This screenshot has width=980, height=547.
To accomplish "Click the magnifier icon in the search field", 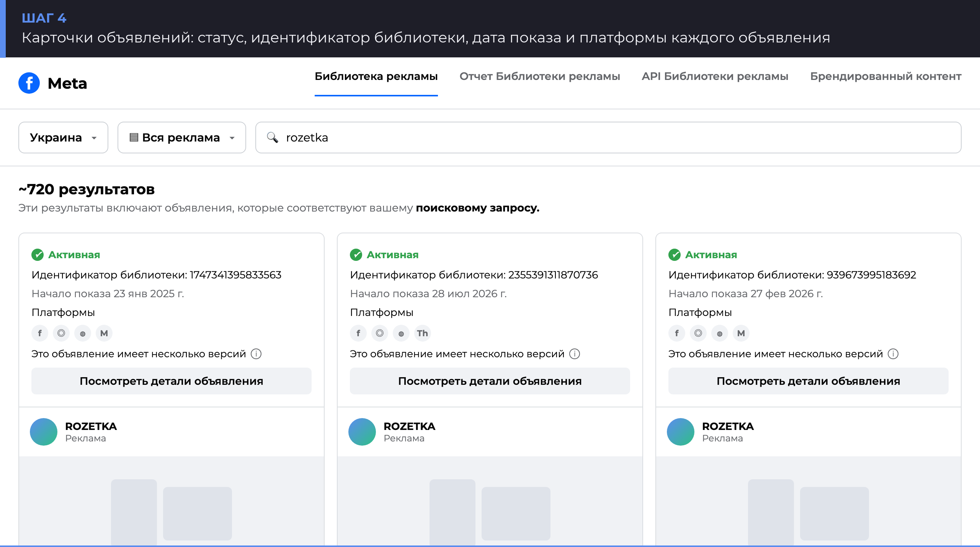I will click(273, 137).
